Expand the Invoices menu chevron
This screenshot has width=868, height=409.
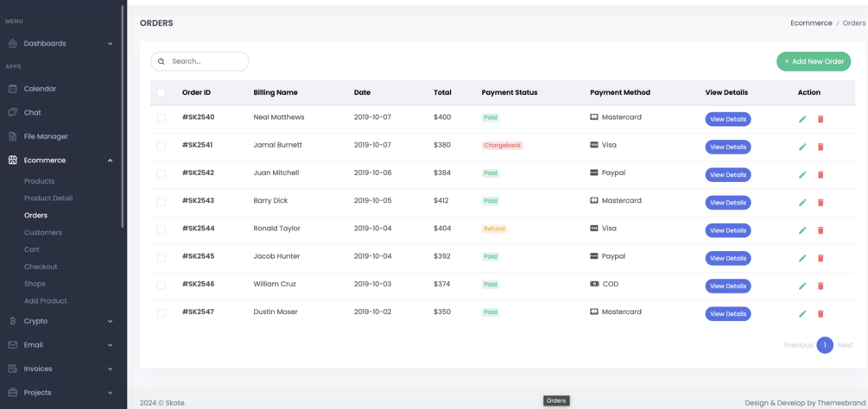click(111, 368)
